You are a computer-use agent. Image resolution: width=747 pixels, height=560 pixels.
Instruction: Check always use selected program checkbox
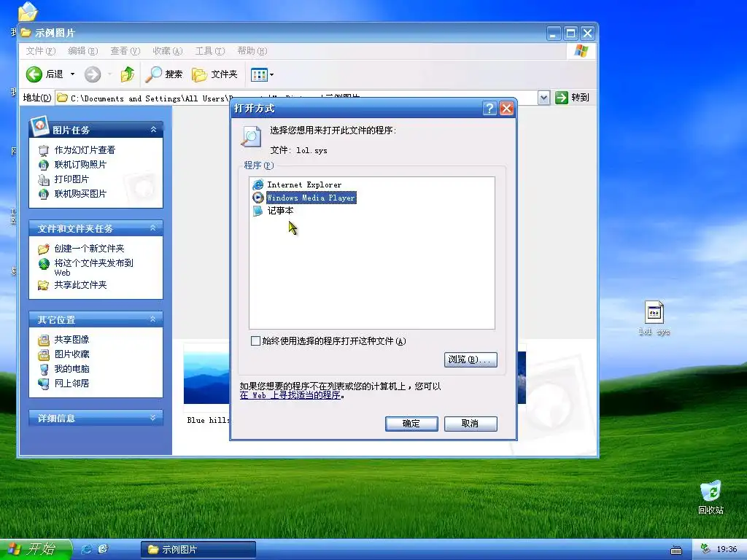[255, 341]
